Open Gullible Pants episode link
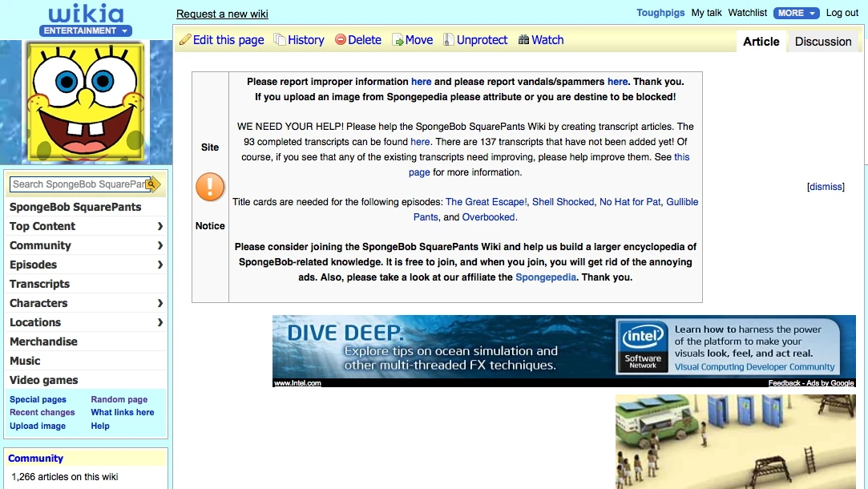Screen dimensions: 868x489 tap(555, 209)
